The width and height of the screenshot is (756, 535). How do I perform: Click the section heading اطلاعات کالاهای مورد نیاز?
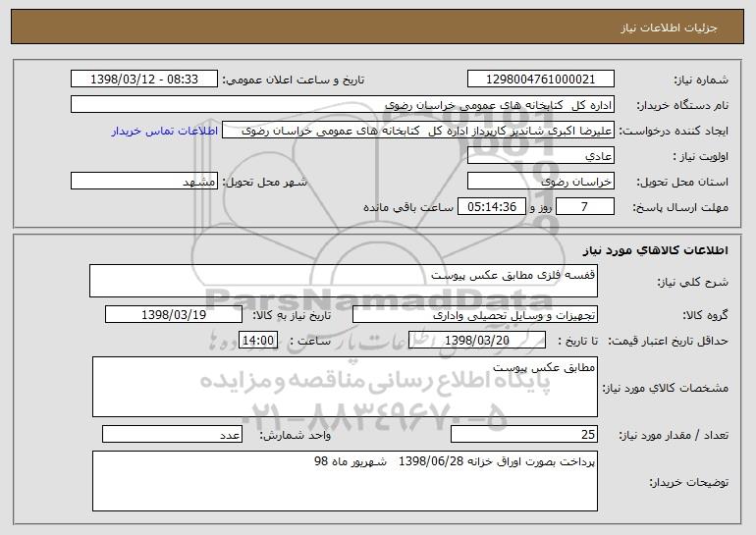(x=655, y=250)
